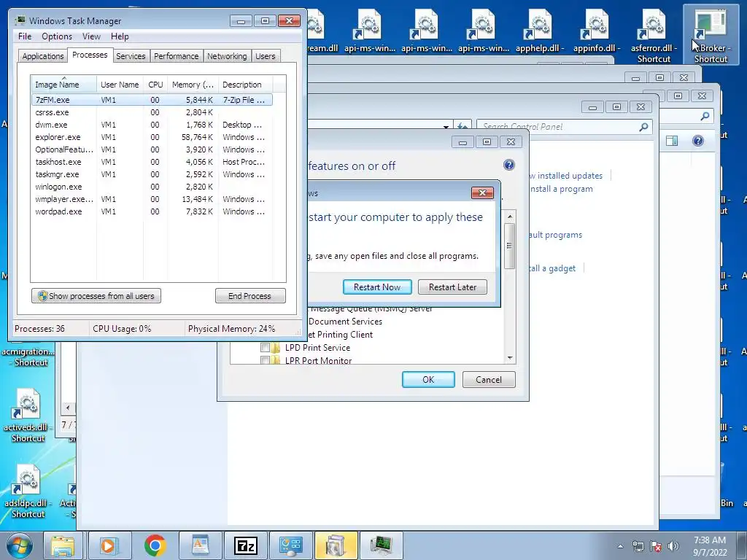Select the wordpad.exe process row
This screenshot has width=747, height=560.
[152, 211]
